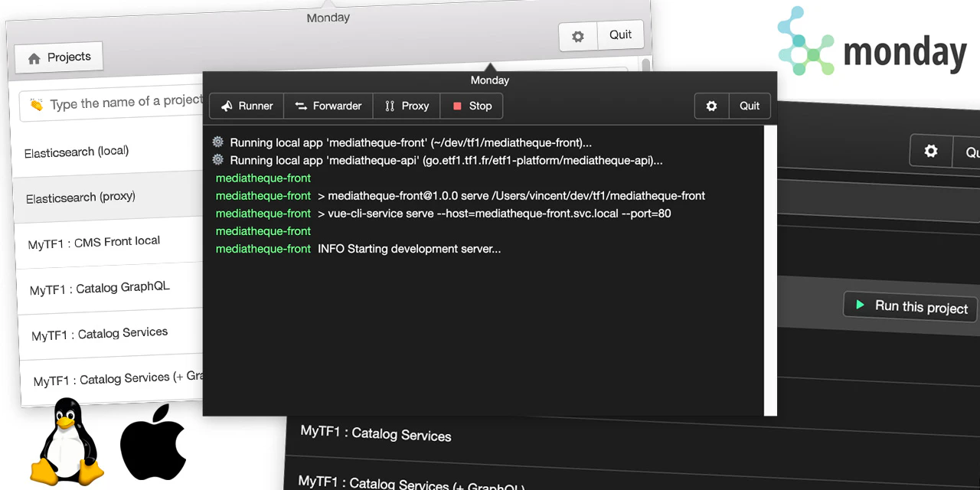Click the Projects home button
This screenshot has height=490, width=980.
(59, 57)
